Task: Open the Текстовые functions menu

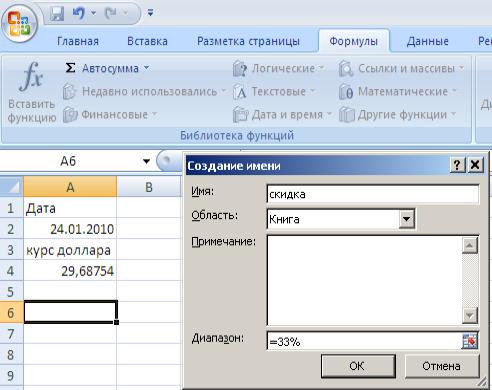Action: click(274, 91)
